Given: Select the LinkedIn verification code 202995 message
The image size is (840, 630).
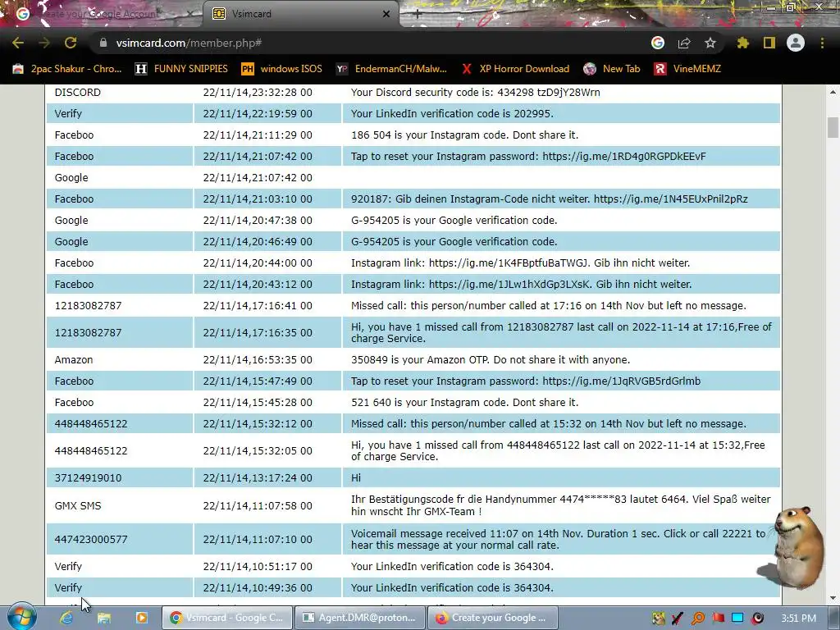Looking at the screenshot, I should click(x=452, y=113).
